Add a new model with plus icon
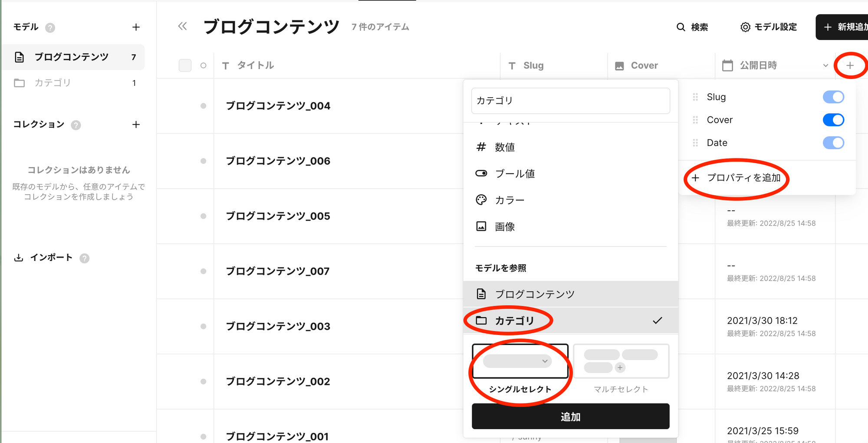This screenshot has width=868, height=443. point(136,27)
